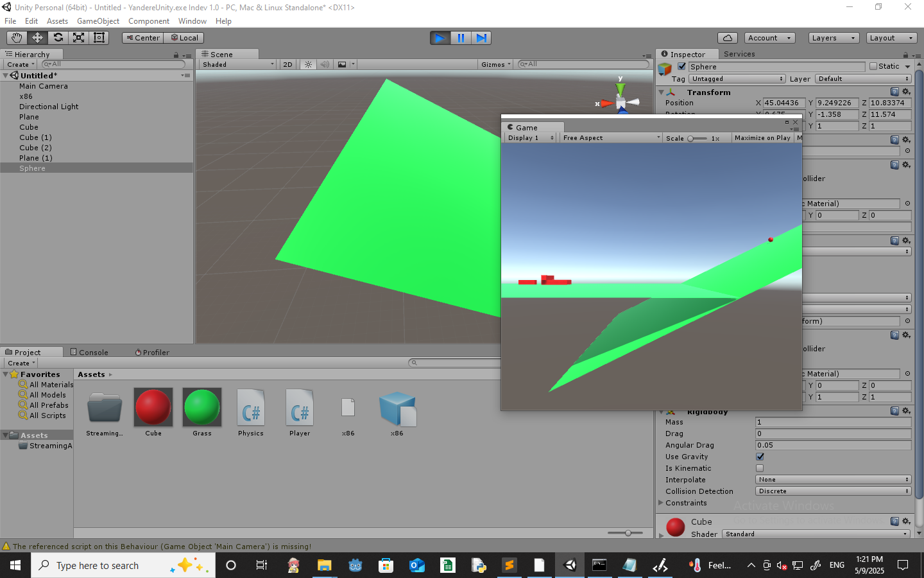Select the Rotate tool

point(58,38)
